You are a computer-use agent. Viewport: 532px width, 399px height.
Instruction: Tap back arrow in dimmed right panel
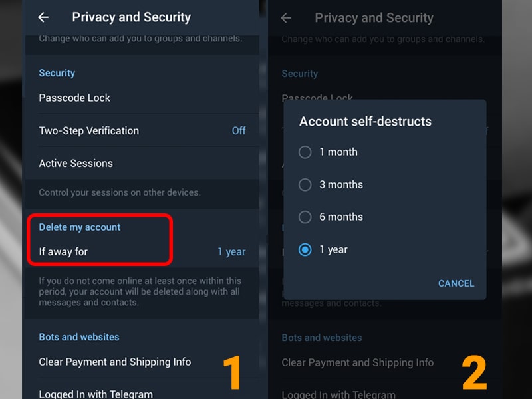tap(286, 18)
